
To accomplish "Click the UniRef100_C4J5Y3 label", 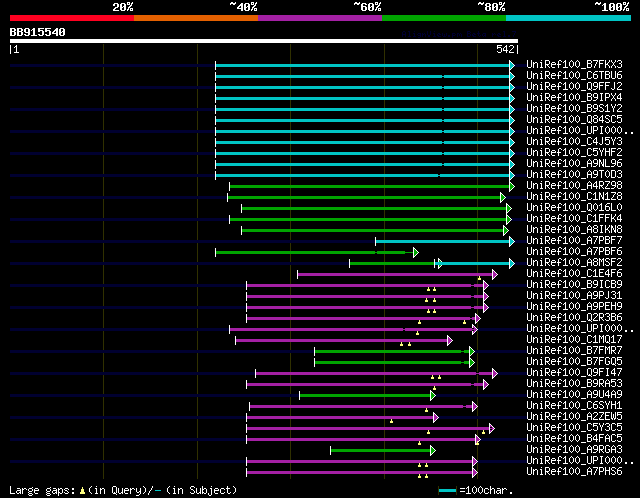I will [x=574, y=142].
